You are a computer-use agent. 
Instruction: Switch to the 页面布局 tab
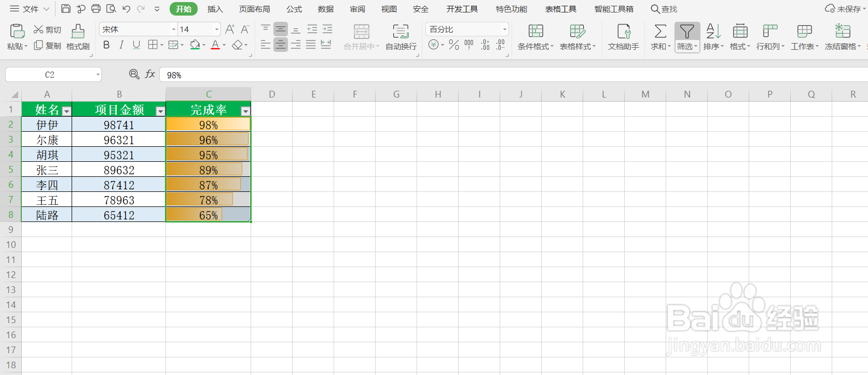254,9
